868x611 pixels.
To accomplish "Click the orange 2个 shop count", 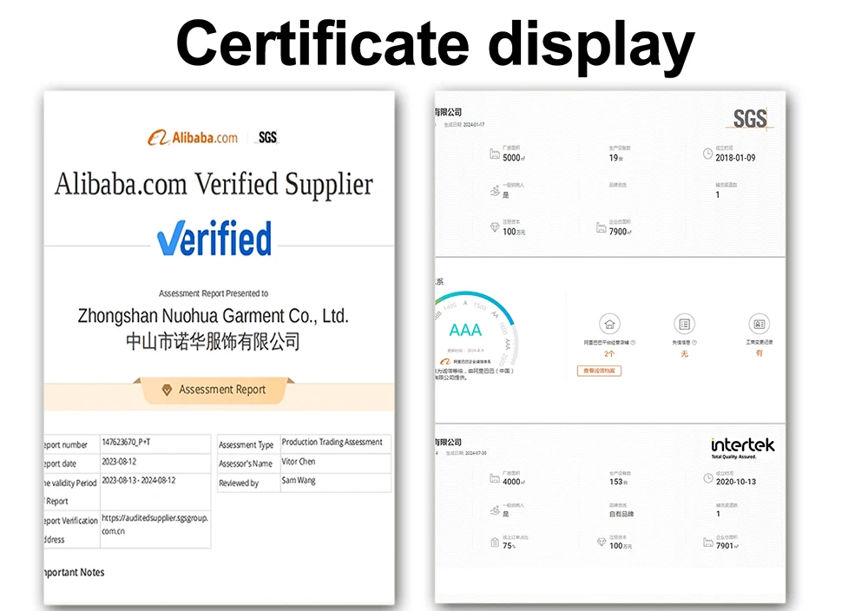I will click(609, 353).
